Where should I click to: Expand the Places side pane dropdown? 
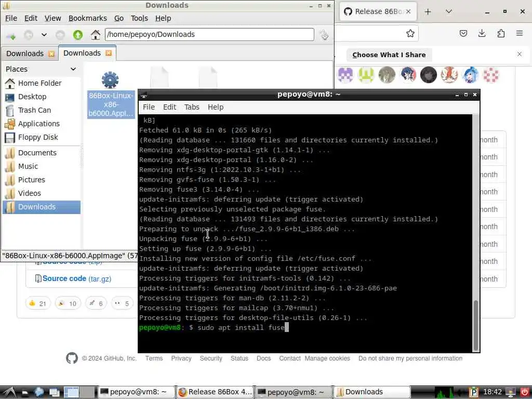pos(73,69)
